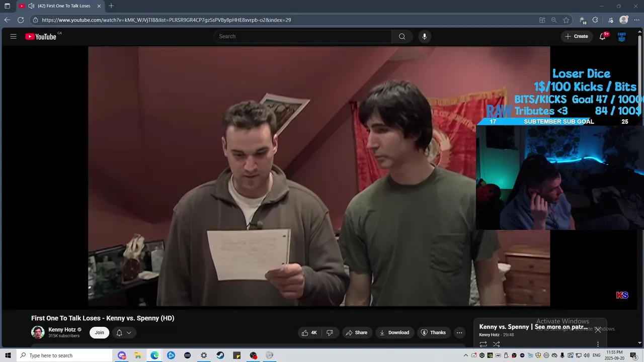Open media control music note icon
This screenshot has height=362, width=644.
click(610, 20)
